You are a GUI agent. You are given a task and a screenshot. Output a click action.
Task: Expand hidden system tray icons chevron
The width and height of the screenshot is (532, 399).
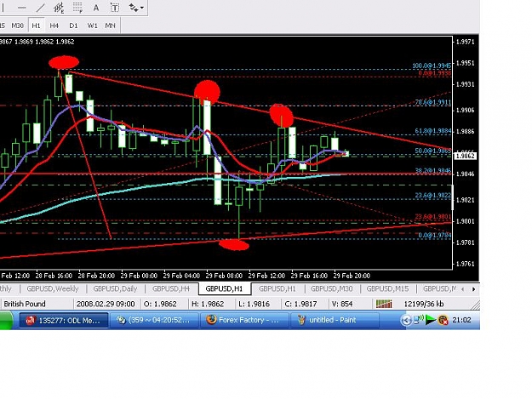pos(406,320)
